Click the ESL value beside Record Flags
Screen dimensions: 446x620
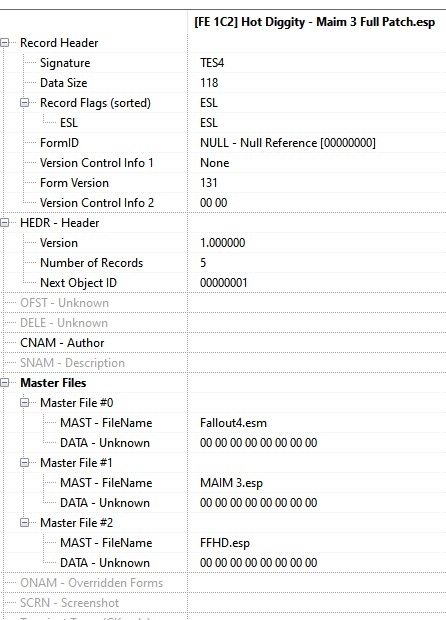pos(209,103)
